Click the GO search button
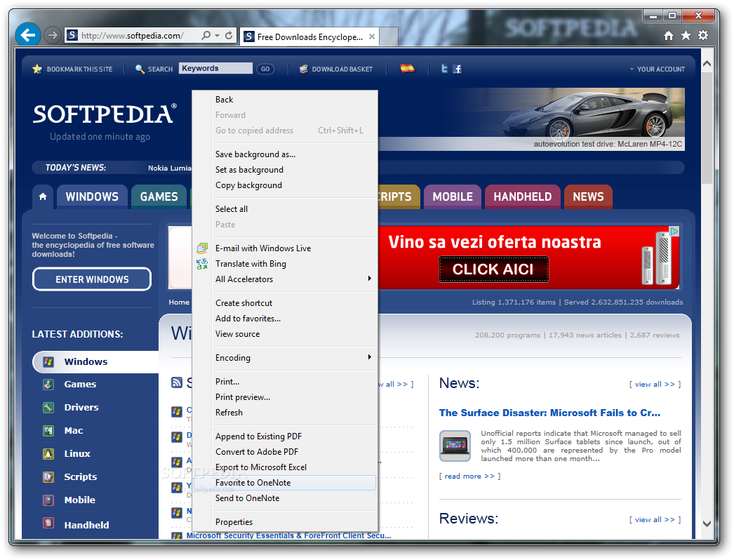Screen dimensions: 734x560 tap(265, 69)
